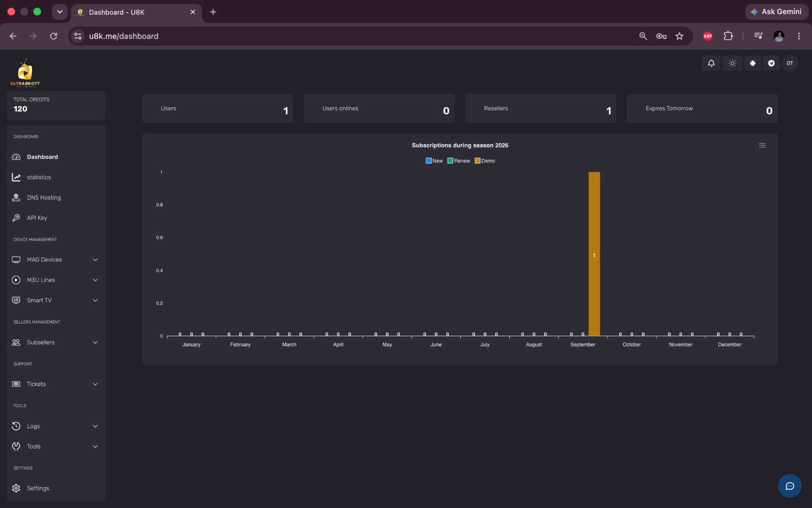Screen dimensions: 812x508
Task: Go back to previous page
Action: point(13,36)
